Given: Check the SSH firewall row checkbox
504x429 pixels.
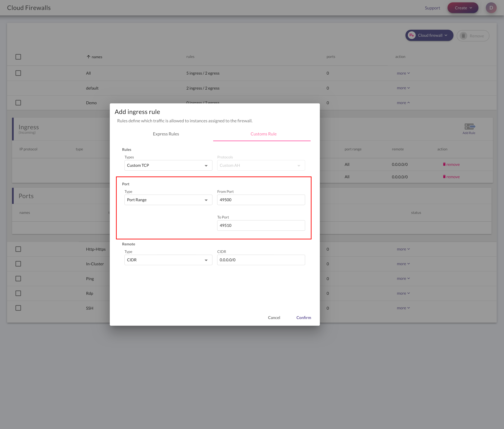Looking at the screenshot, I should (x=18, y=308).
